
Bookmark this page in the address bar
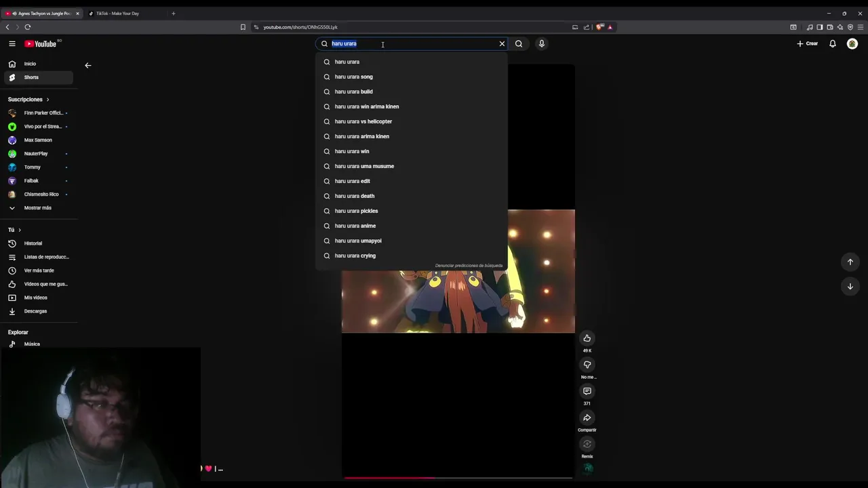[x=243, y=27]
